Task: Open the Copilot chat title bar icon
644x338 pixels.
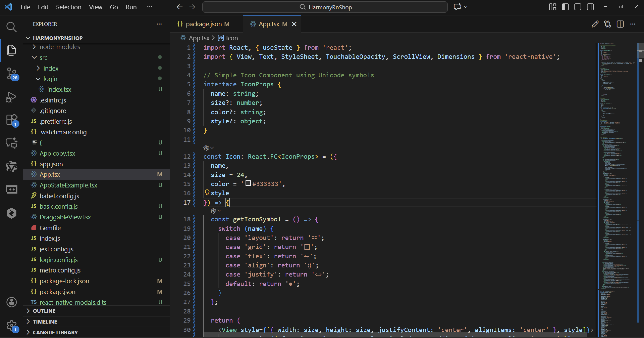Action: pyautogui.click(x=458, y=7)
